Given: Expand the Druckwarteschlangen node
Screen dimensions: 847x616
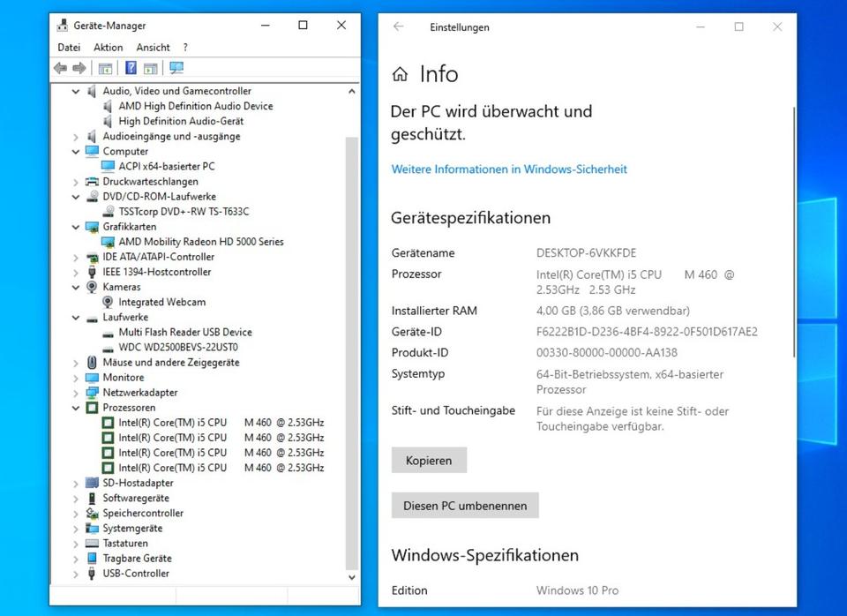Looking at the screenshot, I should point(76,182).
